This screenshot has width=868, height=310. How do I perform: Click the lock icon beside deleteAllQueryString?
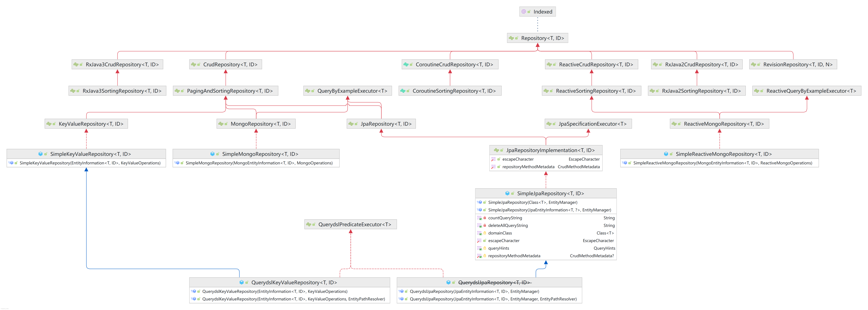pos(485,225)
